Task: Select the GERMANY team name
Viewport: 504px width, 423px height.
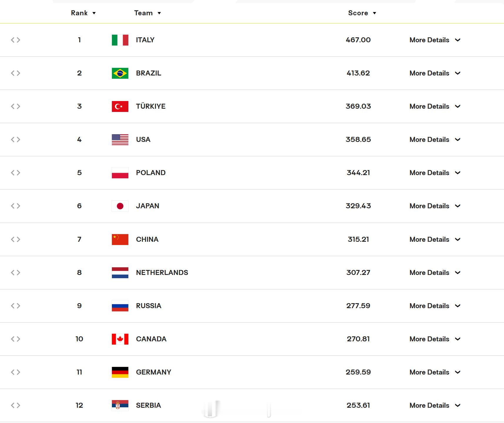Action: [153, 372]
